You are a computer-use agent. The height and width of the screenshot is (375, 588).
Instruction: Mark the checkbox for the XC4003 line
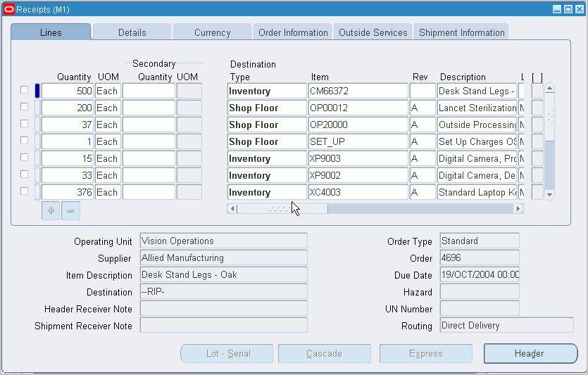point(25,191)
